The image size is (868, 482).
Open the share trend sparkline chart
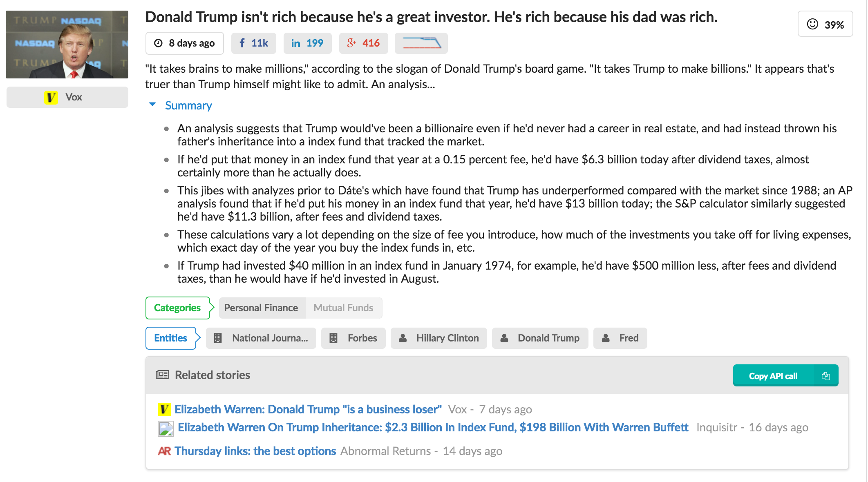[421, 43]
